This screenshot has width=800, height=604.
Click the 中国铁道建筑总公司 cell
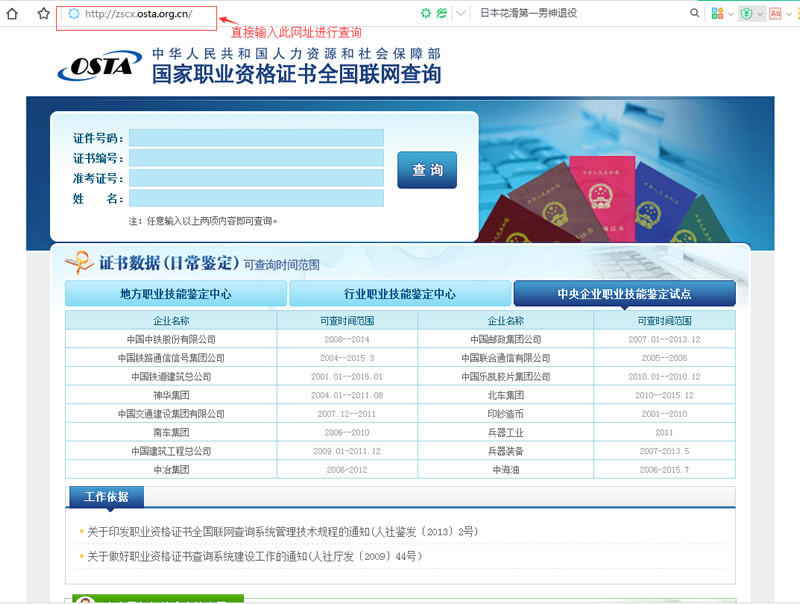click(171, 376)
